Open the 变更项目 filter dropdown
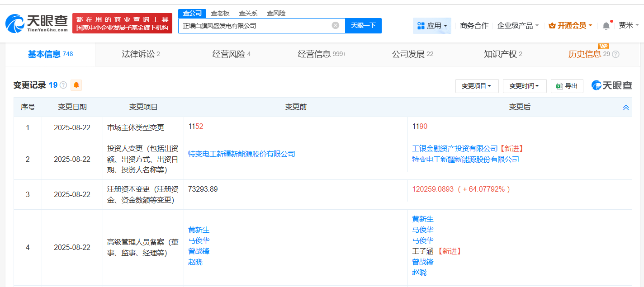 tap(477, 85)
